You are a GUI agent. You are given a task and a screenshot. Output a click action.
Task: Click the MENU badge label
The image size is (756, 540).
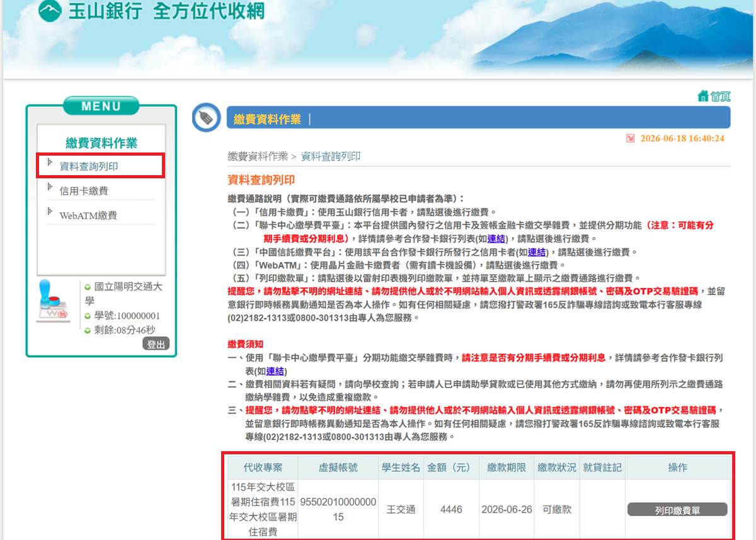point(101,106)
